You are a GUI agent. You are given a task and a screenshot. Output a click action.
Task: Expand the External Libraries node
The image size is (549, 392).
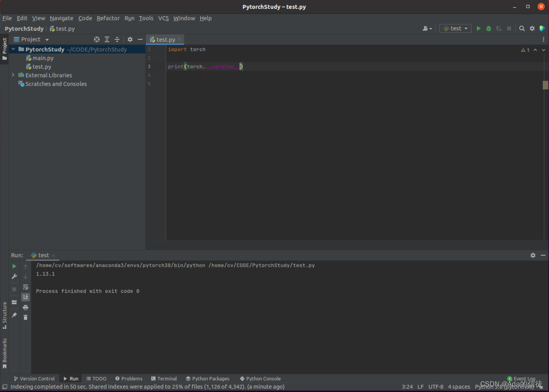pos(13,75)
